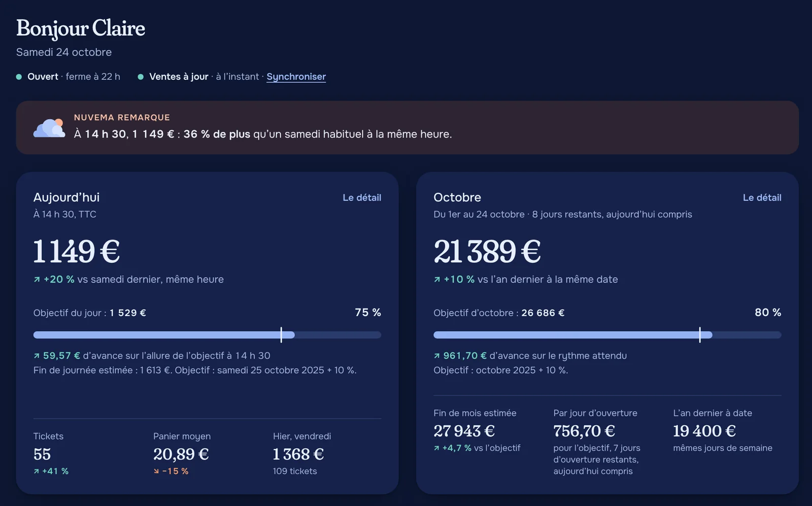
Task: Click the up arrow beside tickets +41 %
Action: tap(37, 471)
